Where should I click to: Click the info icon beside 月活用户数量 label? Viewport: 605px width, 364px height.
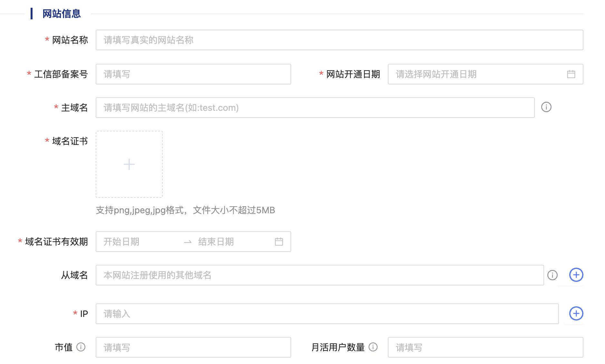373,347
